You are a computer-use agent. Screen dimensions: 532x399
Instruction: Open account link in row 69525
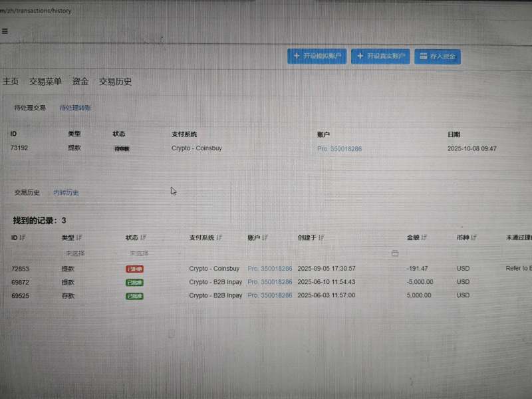click(270, 295)
